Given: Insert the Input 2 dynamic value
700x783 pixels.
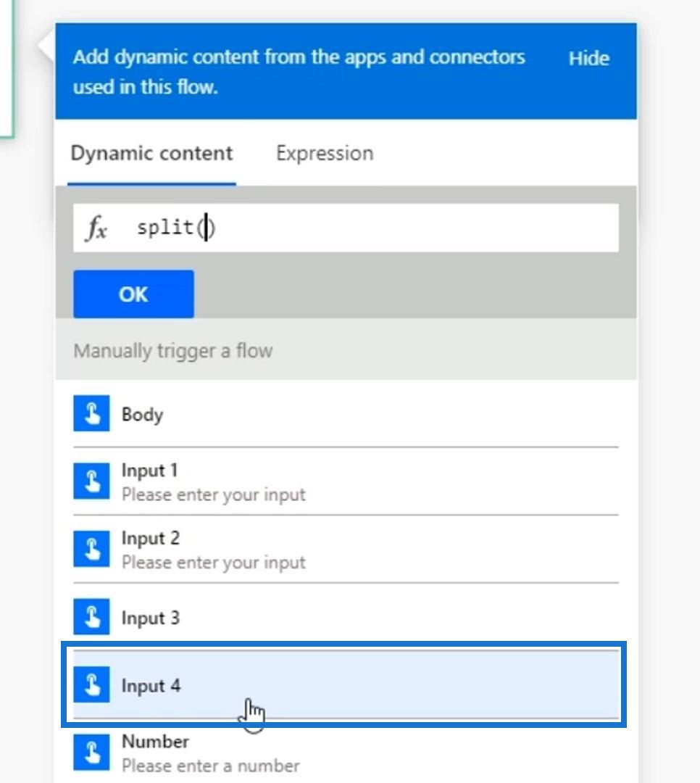Looking at the screenshot, I should tap(346, 550).
